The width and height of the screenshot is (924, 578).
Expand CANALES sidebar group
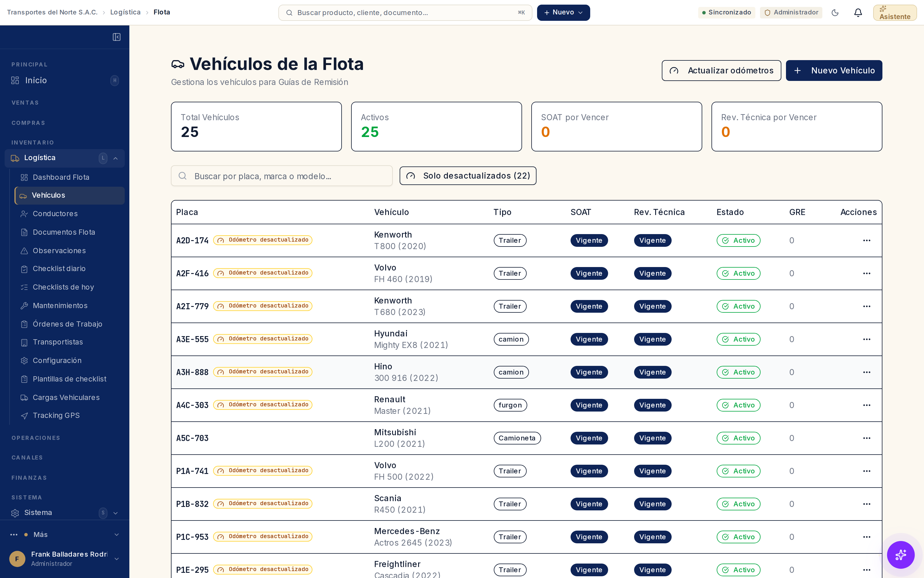tap(27, 457)
